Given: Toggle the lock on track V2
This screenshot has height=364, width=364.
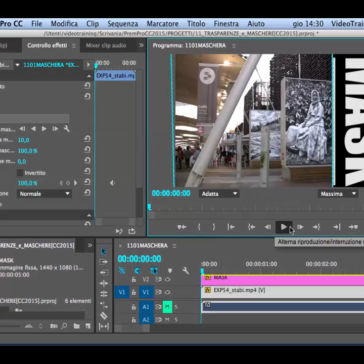Looking at the screenshot, I should (x=133, y=279).
